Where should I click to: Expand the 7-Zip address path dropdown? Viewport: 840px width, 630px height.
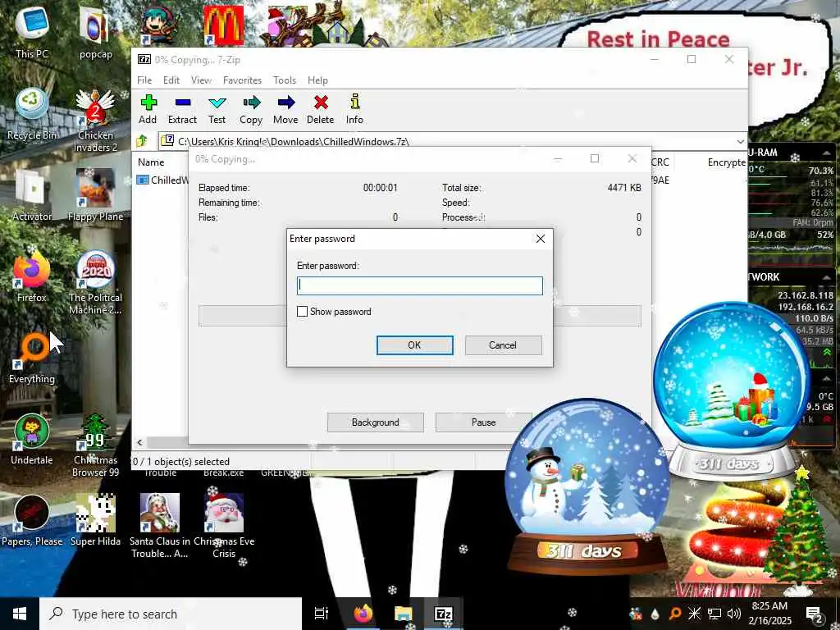(x=741, y=141)
